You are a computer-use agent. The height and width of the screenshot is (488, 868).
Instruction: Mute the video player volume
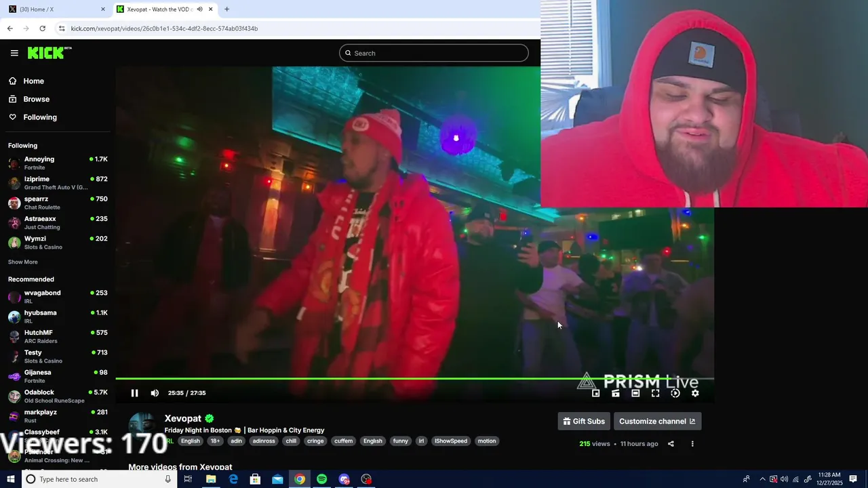click(x=155, y=393)
